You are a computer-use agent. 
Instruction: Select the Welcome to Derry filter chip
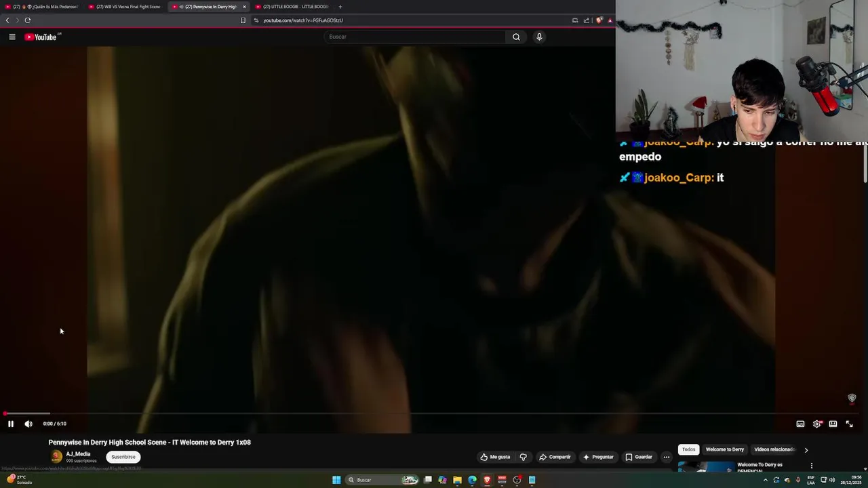coord(724,449)
